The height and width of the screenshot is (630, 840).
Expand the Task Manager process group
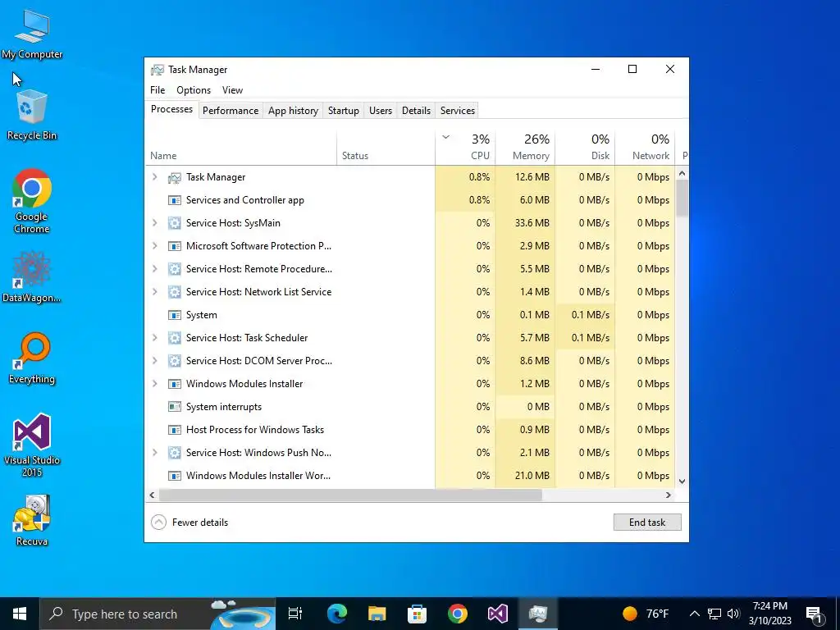pyautogui.click(x=155, y=177)
